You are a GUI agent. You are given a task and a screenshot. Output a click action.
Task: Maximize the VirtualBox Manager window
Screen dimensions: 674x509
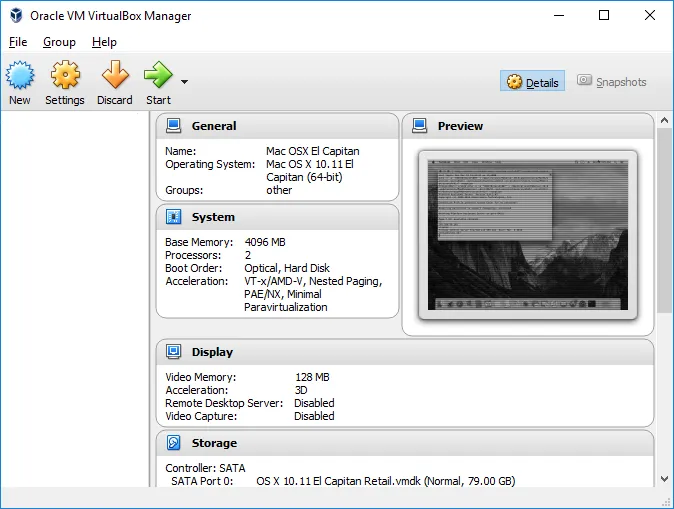click(x=604, y=15)
